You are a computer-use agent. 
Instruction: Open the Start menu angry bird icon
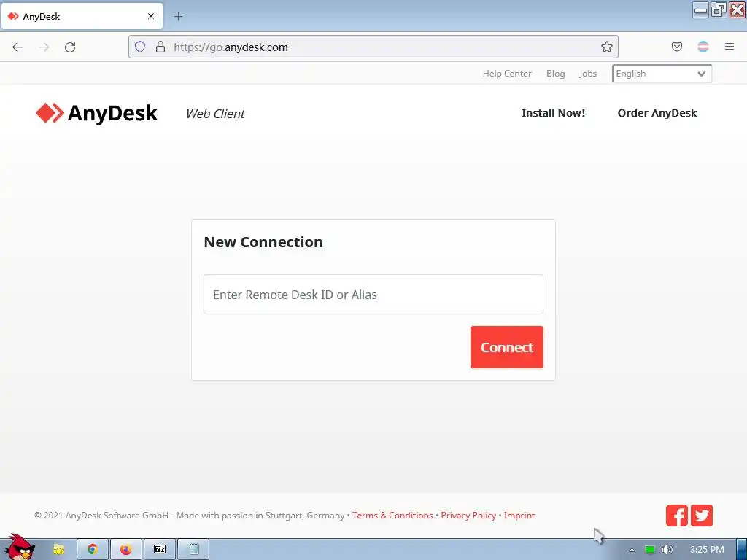pyautogui.click(x=20, y=547)
